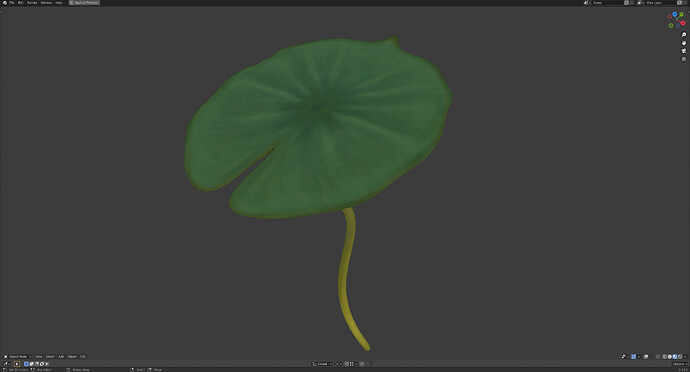Choose the 'extend selection' mode icon
This screenshot has height=372, width=690.
tap(31, 364)
